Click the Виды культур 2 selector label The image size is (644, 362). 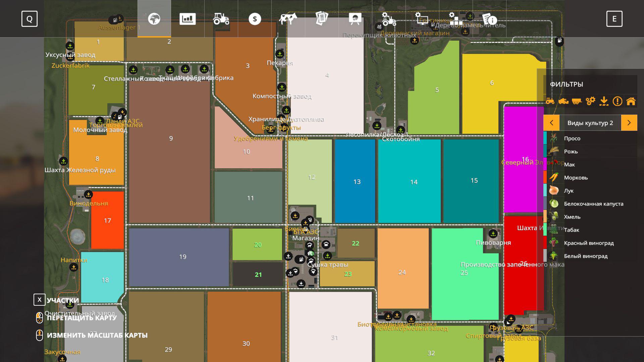590,123
